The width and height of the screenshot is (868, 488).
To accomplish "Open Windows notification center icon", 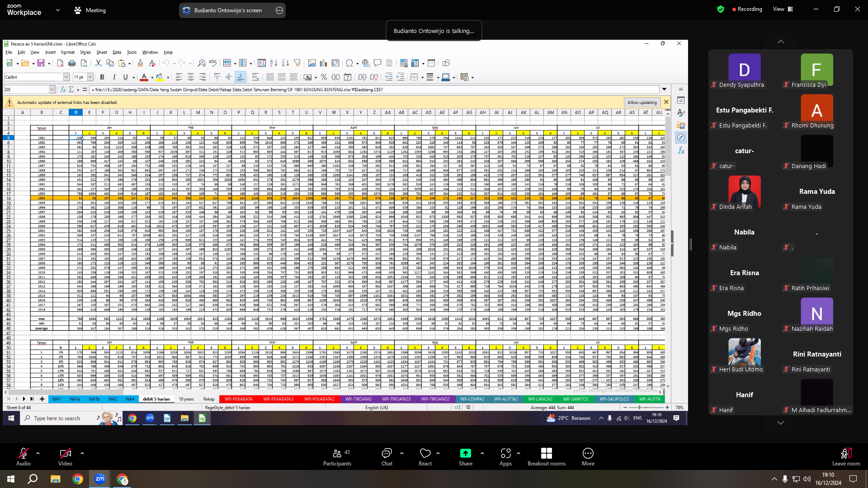I will [x=853, y=479].
